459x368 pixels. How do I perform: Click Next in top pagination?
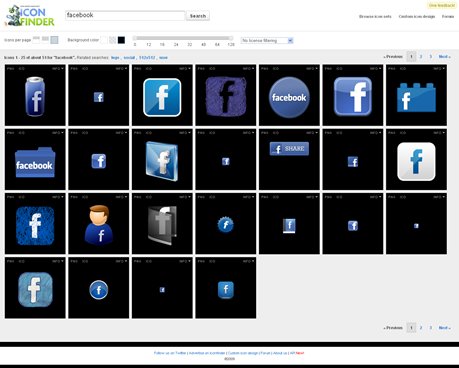pyautogui.click(x=445, y=57)
